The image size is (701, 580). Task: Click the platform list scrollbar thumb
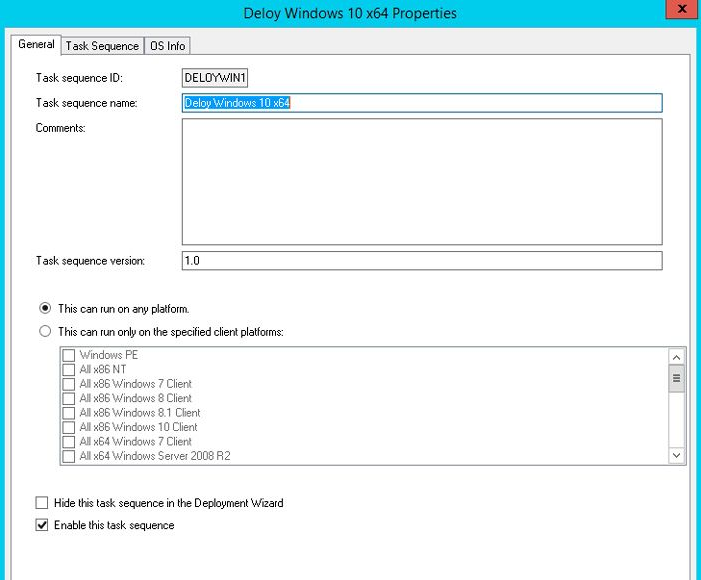coord(676,378)
